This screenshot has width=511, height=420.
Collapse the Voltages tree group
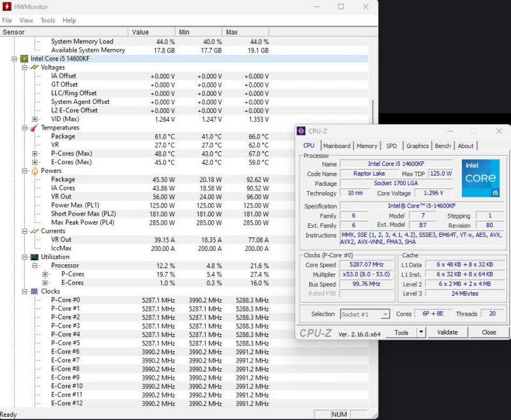24,68
